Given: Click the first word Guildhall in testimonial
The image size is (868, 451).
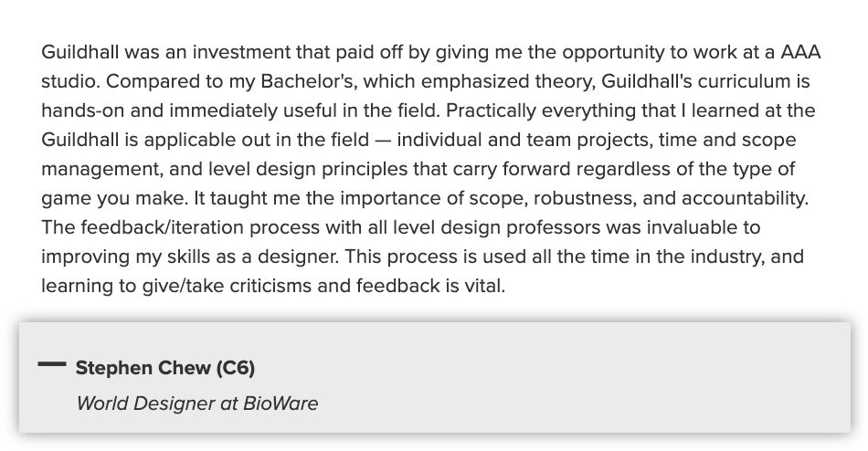Looking at the screenshot, I should coord(79,52).
